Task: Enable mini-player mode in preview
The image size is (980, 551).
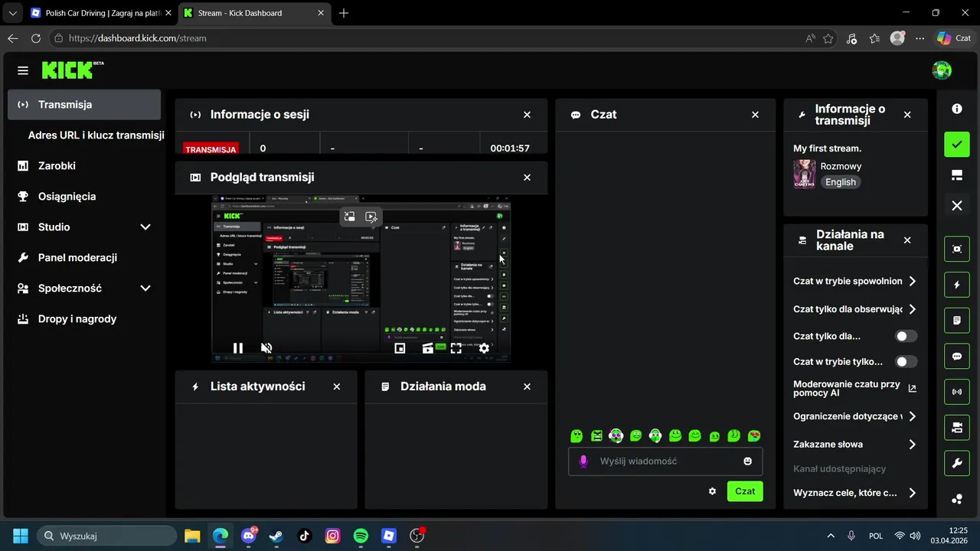Action: pos(400,348)
